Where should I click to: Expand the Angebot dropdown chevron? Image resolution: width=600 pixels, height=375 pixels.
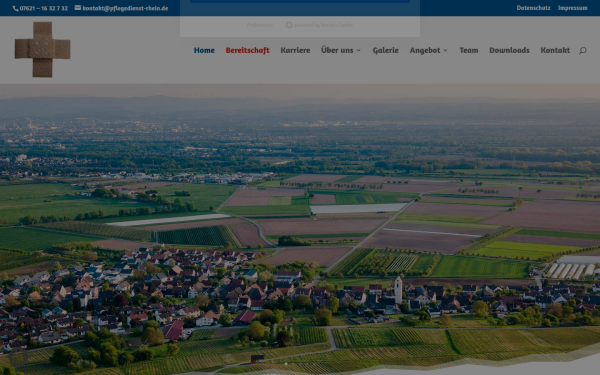pyautogui.click(x=445, y=51)
